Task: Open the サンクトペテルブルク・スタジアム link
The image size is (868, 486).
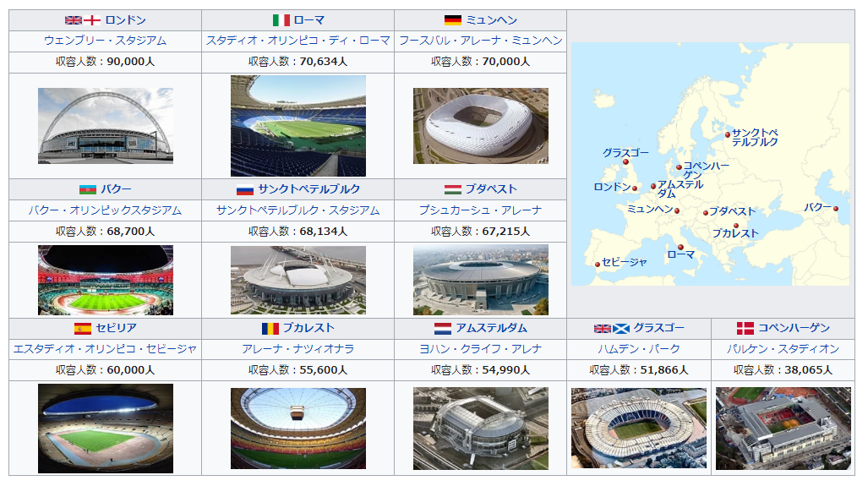Action: point(298,211)
